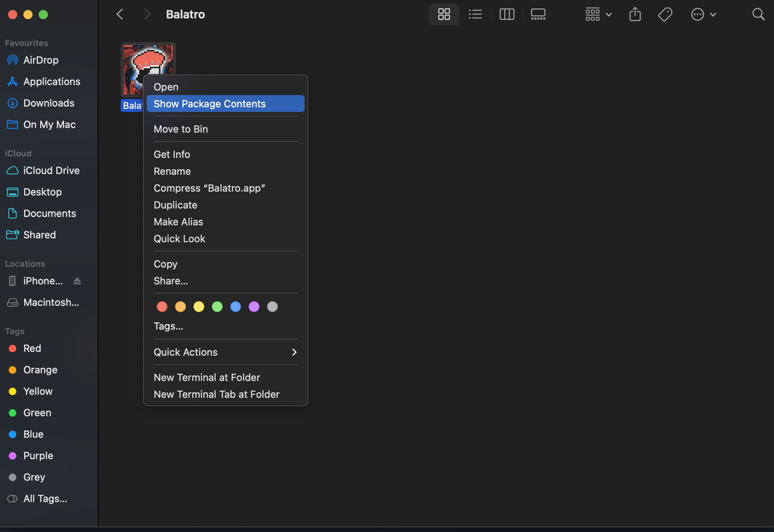Choose Show Package Contents

pos(225,104)
